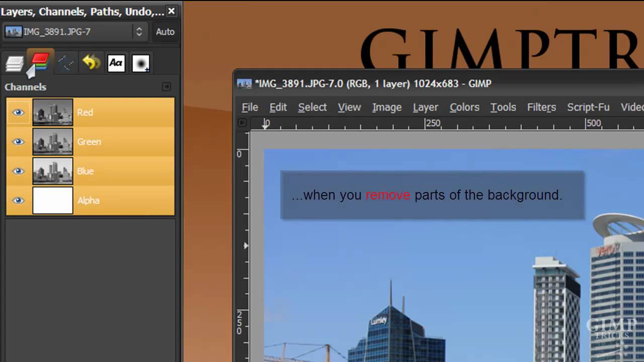The image size is (644, 362).
Task: Select the Blue channel thumbnail
Action: coord(53,171)
